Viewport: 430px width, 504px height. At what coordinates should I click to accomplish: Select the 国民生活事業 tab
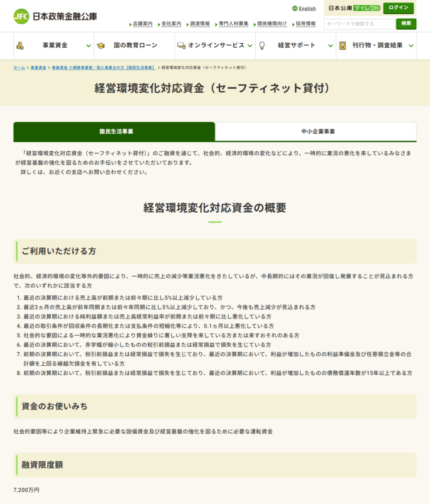[114, 131]
